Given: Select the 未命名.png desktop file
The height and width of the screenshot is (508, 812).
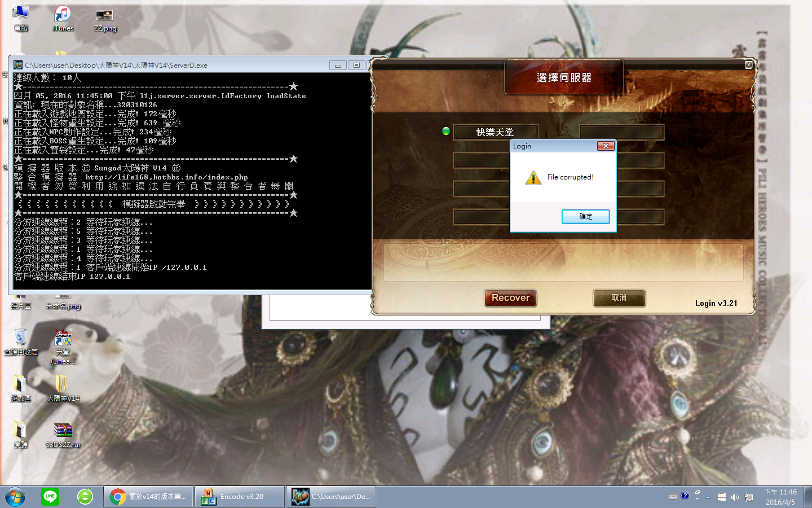Looking at the screenshot, I should pyautogui.click(x=63, y=305).
